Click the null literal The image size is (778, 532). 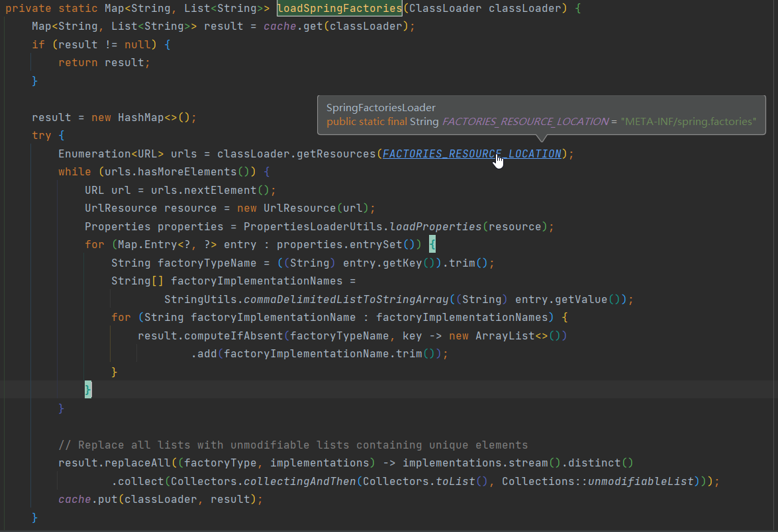coord(138,44)
